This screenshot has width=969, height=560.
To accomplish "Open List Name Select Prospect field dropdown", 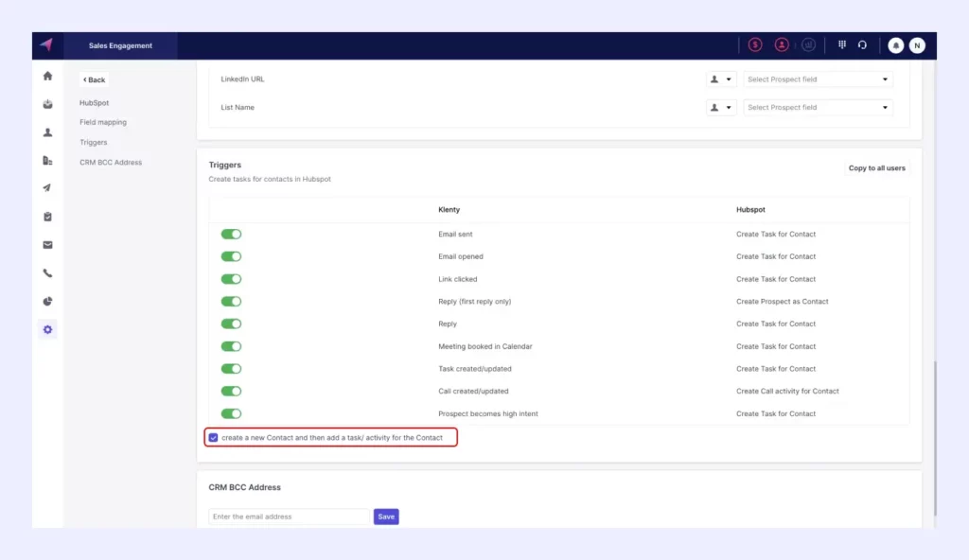I will (818, 108).
